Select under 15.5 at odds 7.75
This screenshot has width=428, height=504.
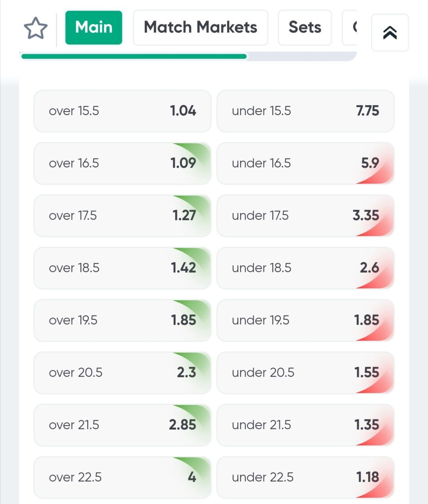pos(306,111)
